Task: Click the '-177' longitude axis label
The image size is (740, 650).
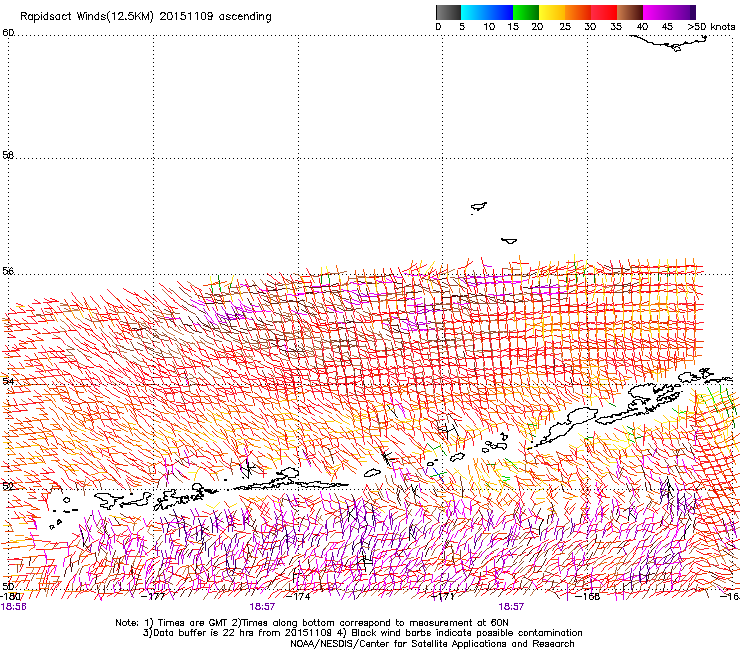Action: (153, 596)
